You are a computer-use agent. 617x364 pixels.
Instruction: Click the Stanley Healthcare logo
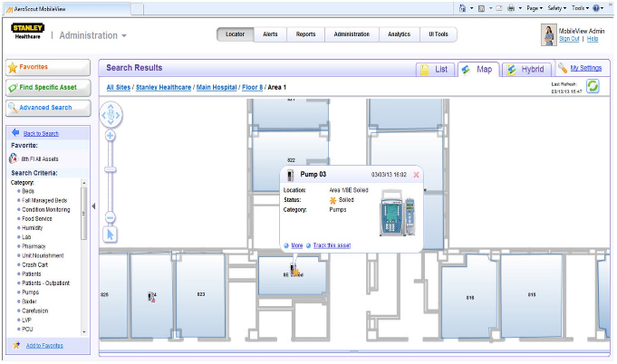coord(27,32)
